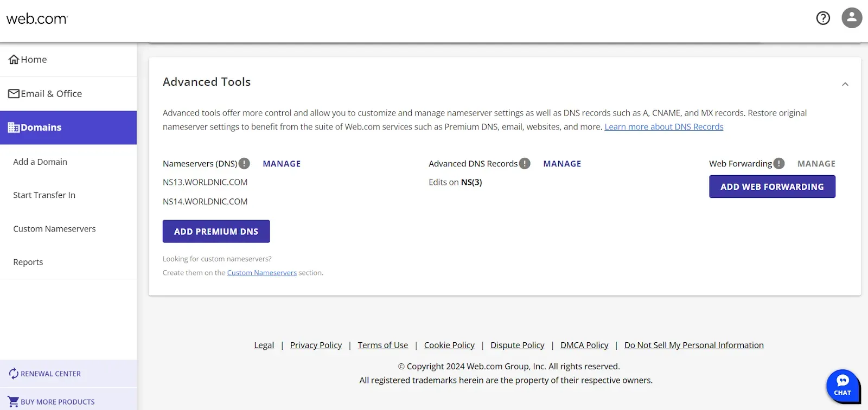Image resolution: width=868 pixels, height=410 pixels.
Task: Open Add a Domain submenu item
Action: click(40, 162)
